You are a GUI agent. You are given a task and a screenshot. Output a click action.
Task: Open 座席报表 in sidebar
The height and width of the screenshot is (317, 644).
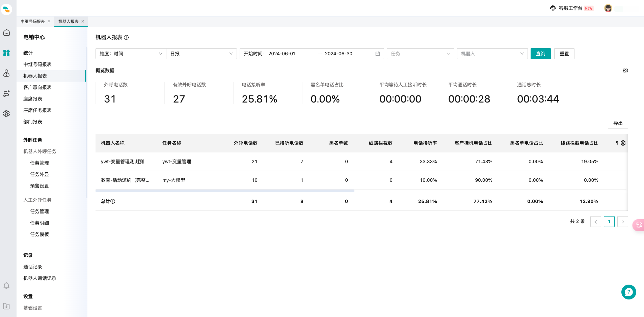coord(33,99)
